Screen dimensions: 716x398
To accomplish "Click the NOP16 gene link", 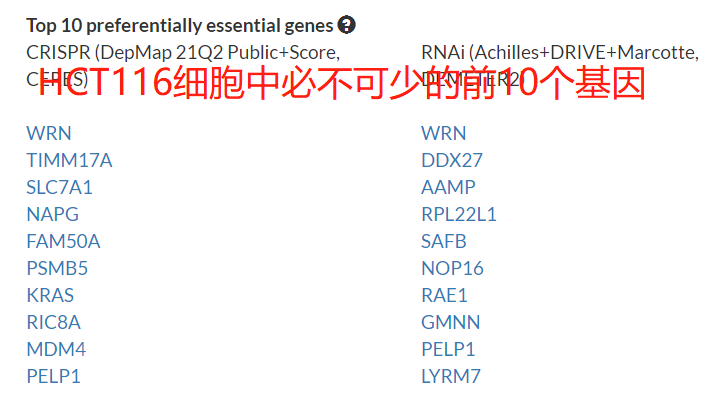I will point(453,268).
